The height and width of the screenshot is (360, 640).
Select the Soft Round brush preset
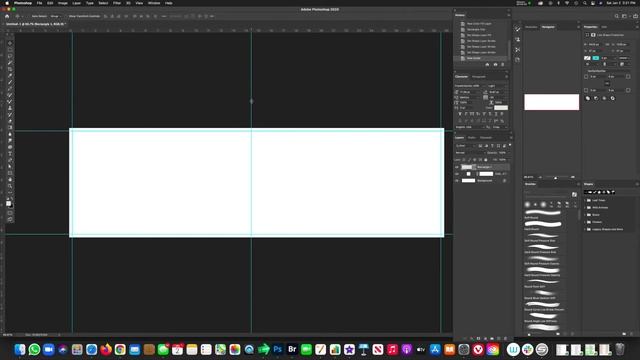(x=542, y=214)
